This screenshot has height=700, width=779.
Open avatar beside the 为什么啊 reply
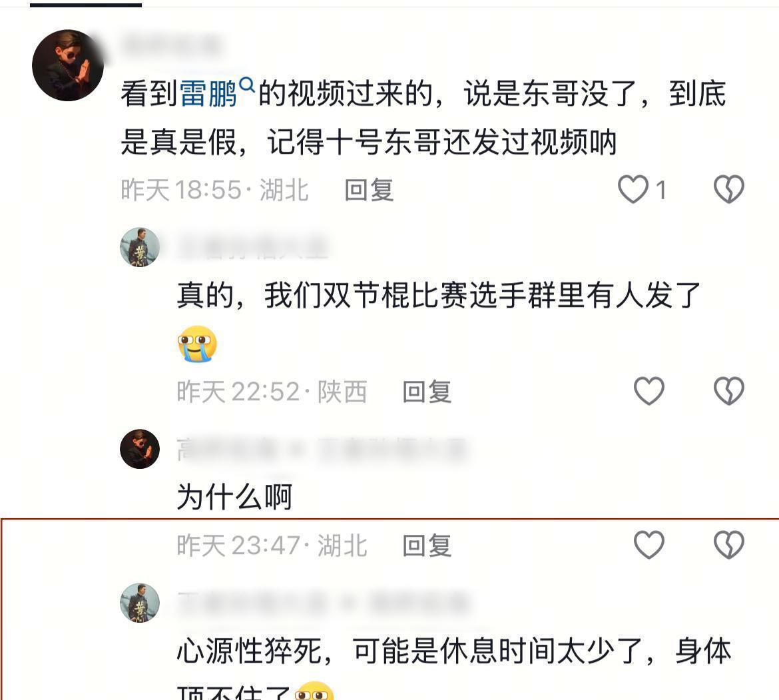coord(140,449)
